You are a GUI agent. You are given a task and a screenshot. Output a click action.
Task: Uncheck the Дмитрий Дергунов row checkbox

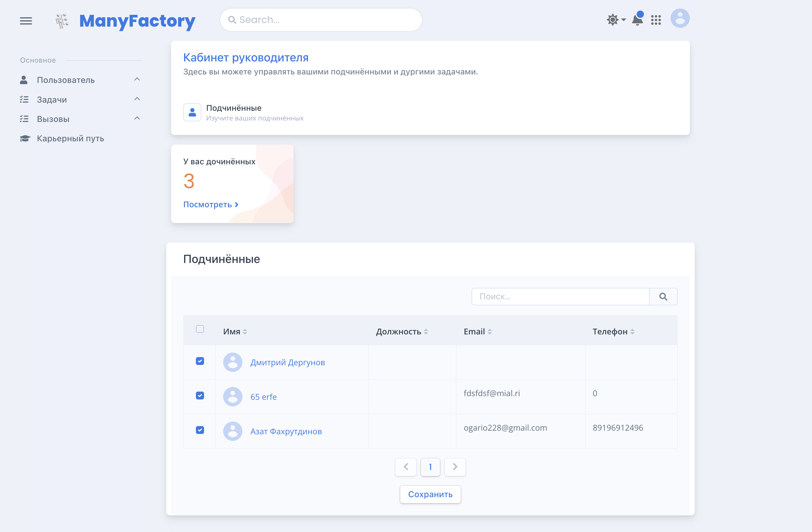point(200,361)
